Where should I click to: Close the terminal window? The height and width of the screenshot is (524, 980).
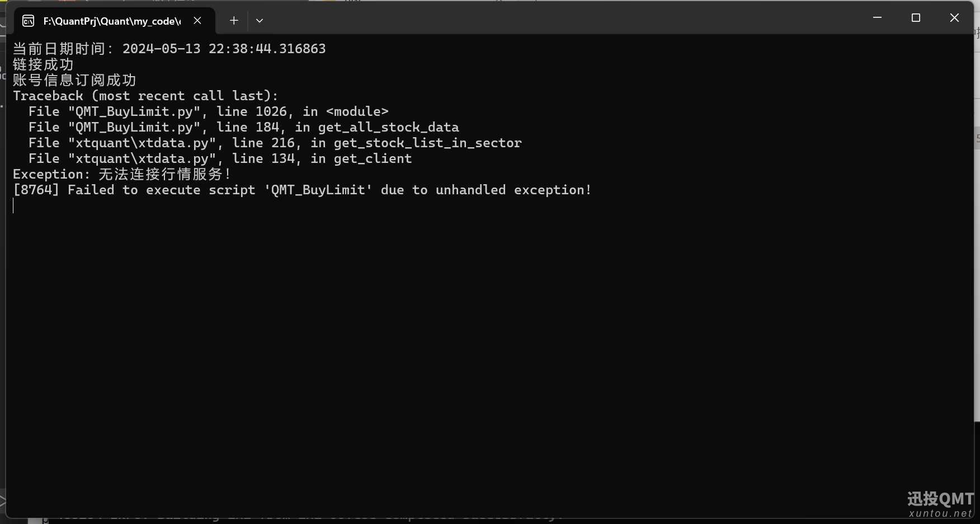pyautogui.click(x=954, y=18)
